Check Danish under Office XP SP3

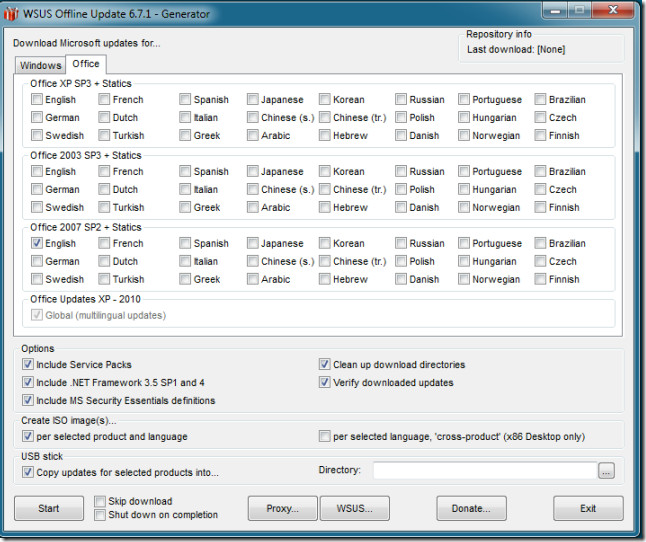tap(401, 135)
